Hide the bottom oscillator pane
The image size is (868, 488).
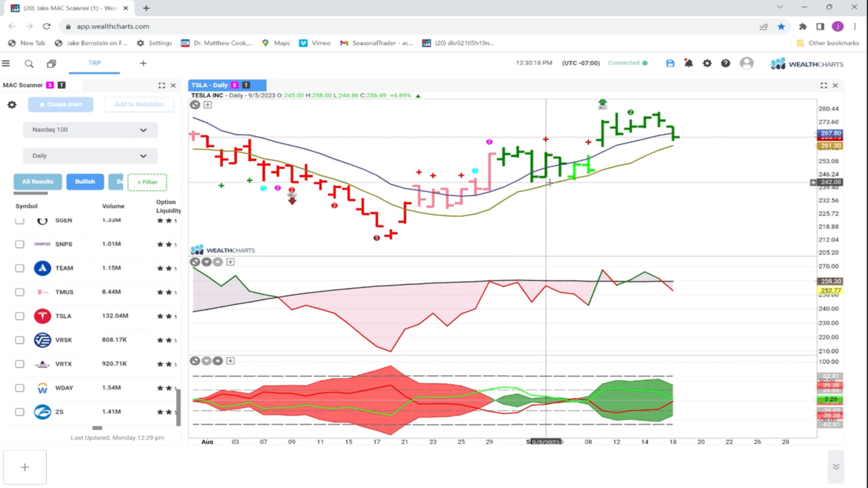coord(195,361)
